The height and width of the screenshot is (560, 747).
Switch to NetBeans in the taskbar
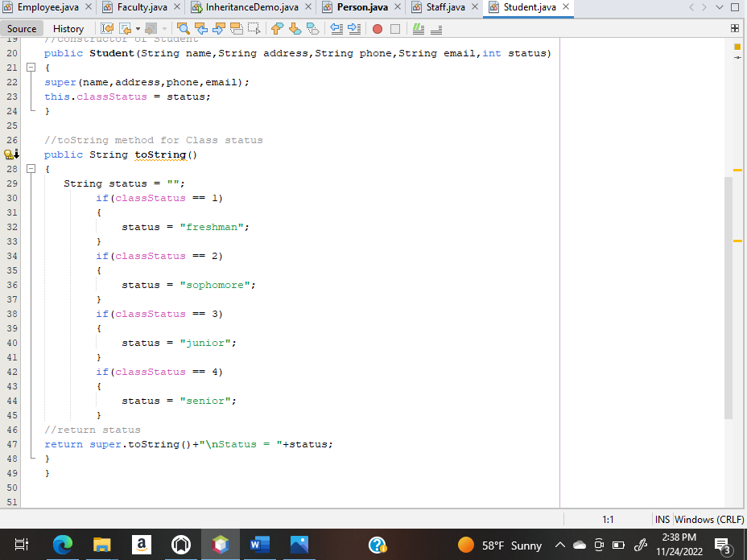pyautogui.click(x=220, y=544)
